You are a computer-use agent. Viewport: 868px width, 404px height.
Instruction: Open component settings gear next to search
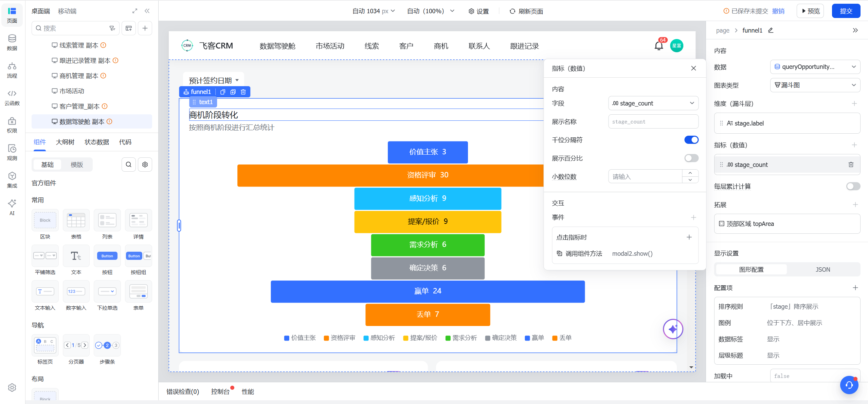pyautogui.click(x=145, y=165)
